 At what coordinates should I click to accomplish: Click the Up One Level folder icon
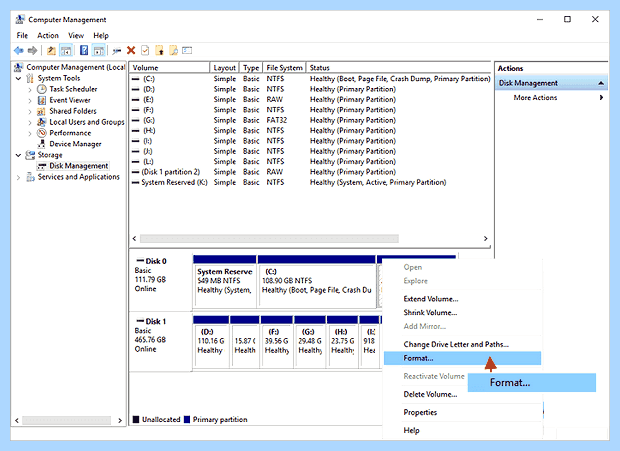pos(51,51)
